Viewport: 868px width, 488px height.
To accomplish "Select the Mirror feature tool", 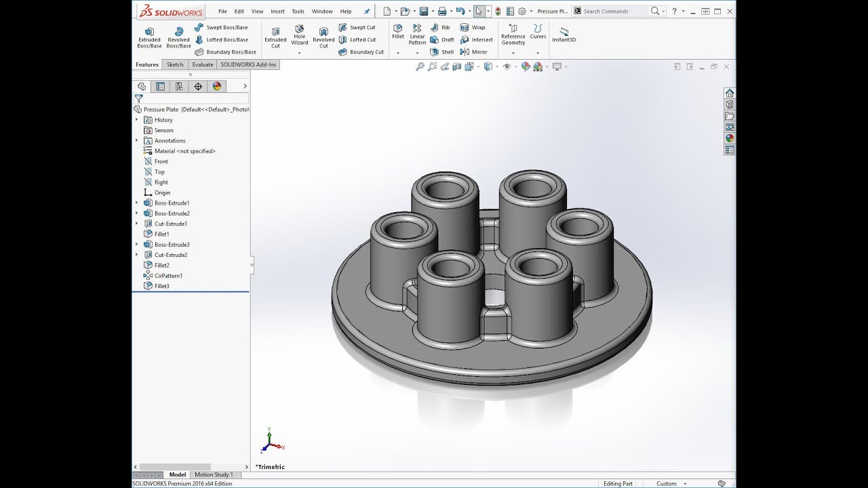I will (x=474, y=52).
